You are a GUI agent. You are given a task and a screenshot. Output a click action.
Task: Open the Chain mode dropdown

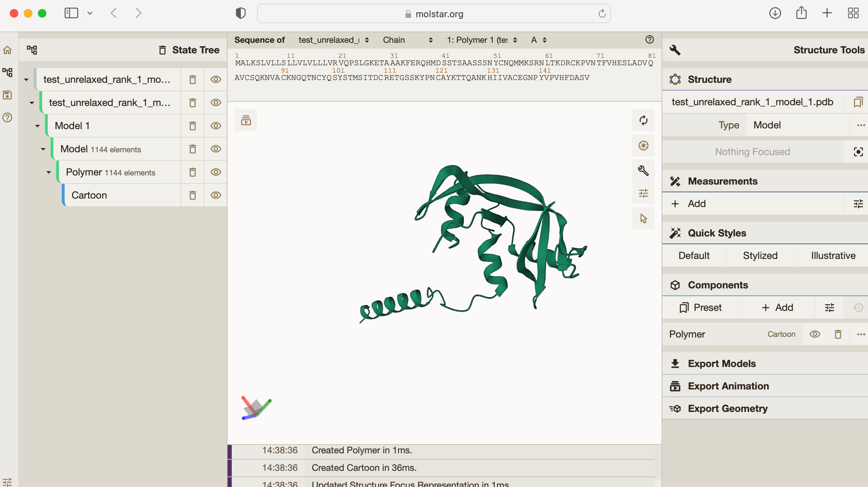click(x=407, y=40)
